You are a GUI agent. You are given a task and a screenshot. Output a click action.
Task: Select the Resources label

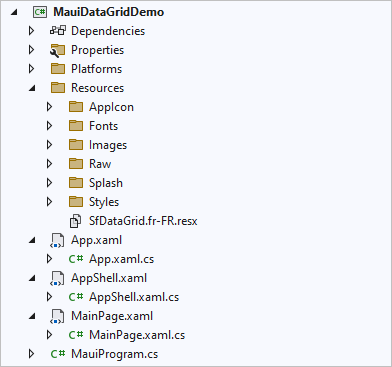point(97,88)
